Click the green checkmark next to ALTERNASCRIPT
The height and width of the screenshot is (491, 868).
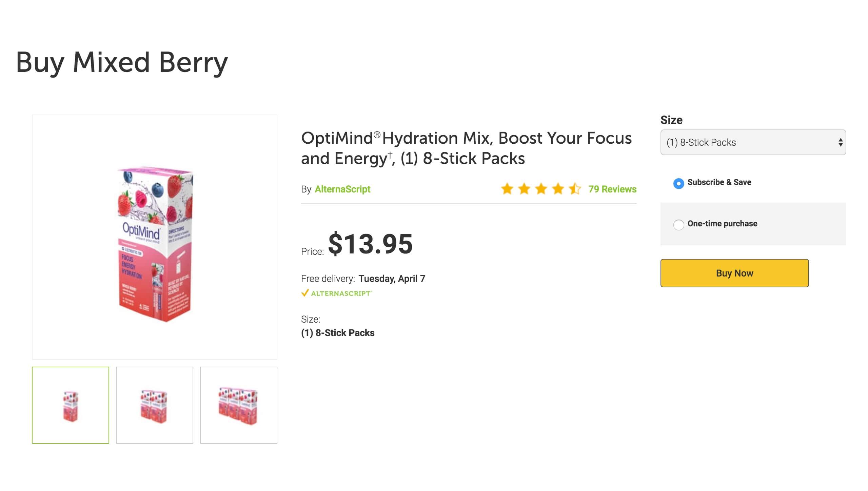tap(306, 293)
